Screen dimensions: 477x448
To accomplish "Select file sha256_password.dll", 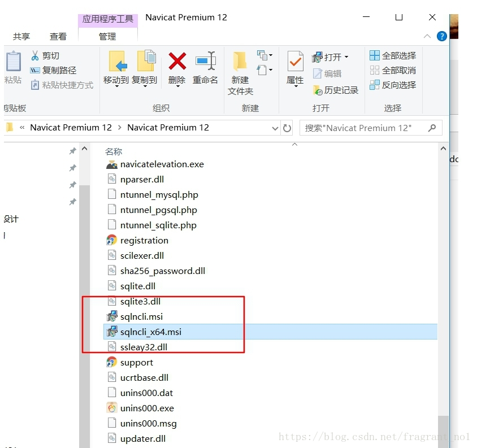I will (x=163, y=271).
